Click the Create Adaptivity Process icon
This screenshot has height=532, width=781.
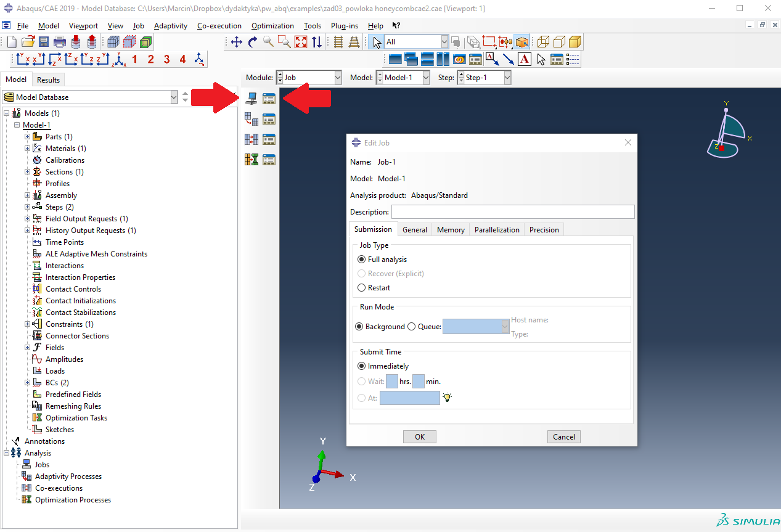coord(251,119)
